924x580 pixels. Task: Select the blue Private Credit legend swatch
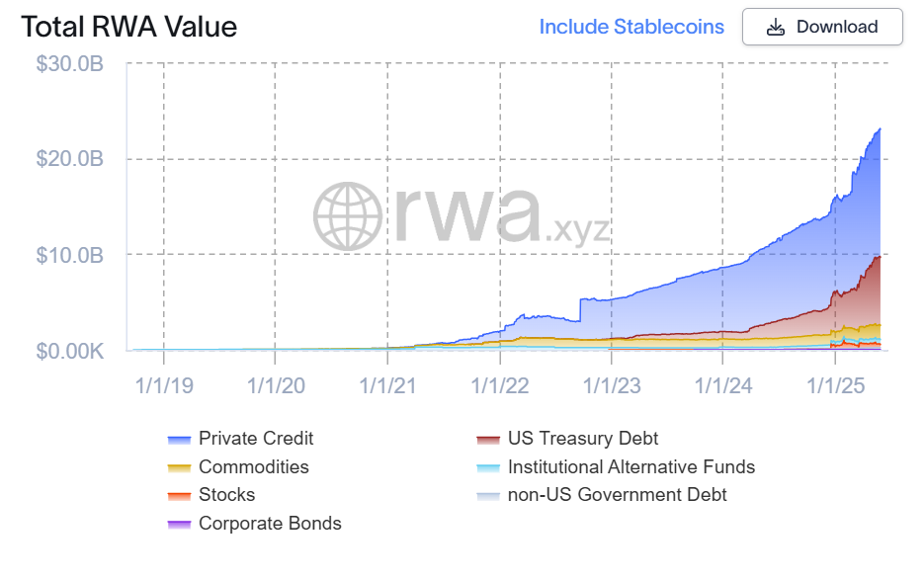(179, 439)
